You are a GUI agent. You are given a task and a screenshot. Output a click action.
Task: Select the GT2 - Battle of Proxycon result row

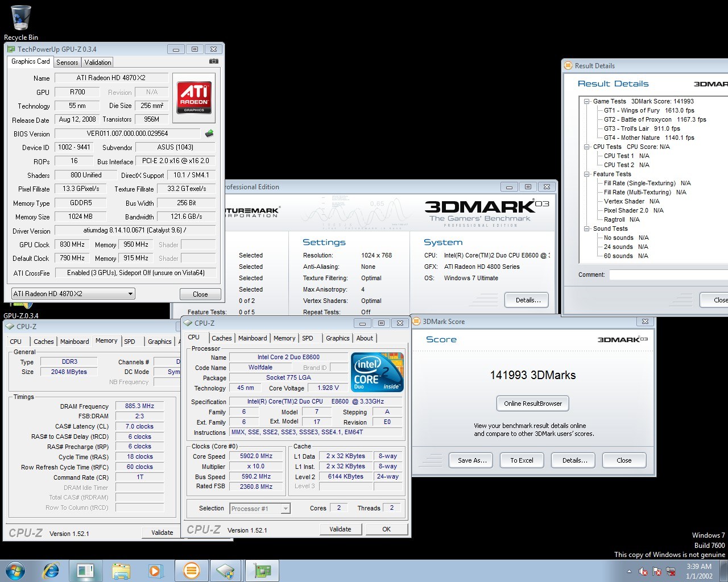(x=655, y=119)
